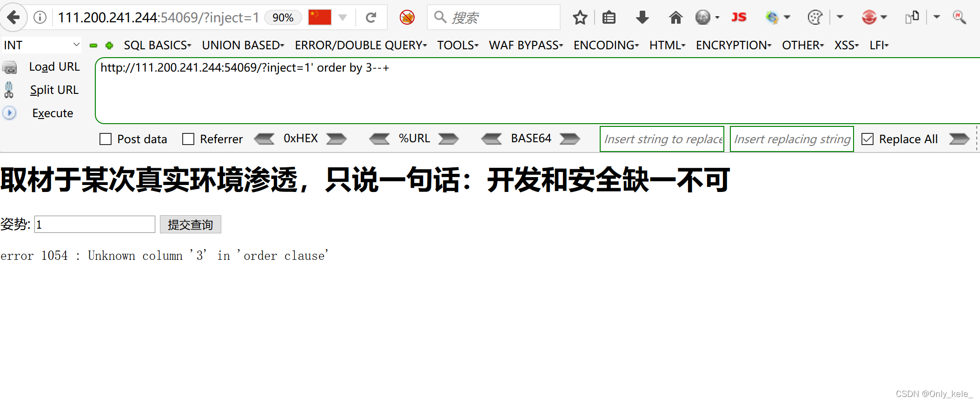Click the 90% zoom level badge

(x=283, y=18)
